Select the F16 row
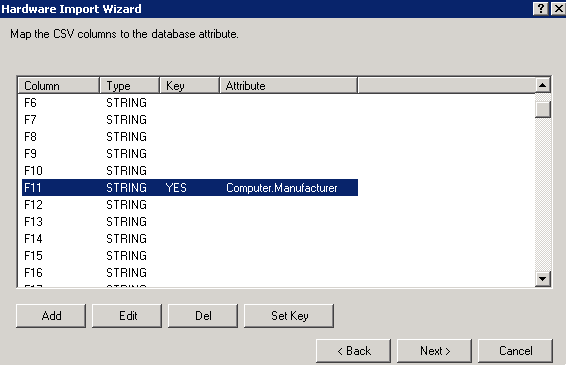This screenshot has width=566, height=365. [190, 273]
